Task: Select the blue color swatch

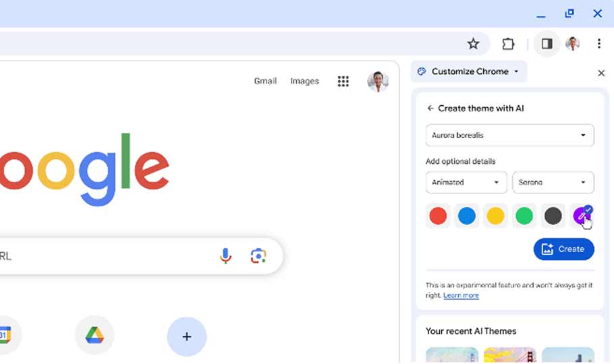Action: (x=467, y=216)
